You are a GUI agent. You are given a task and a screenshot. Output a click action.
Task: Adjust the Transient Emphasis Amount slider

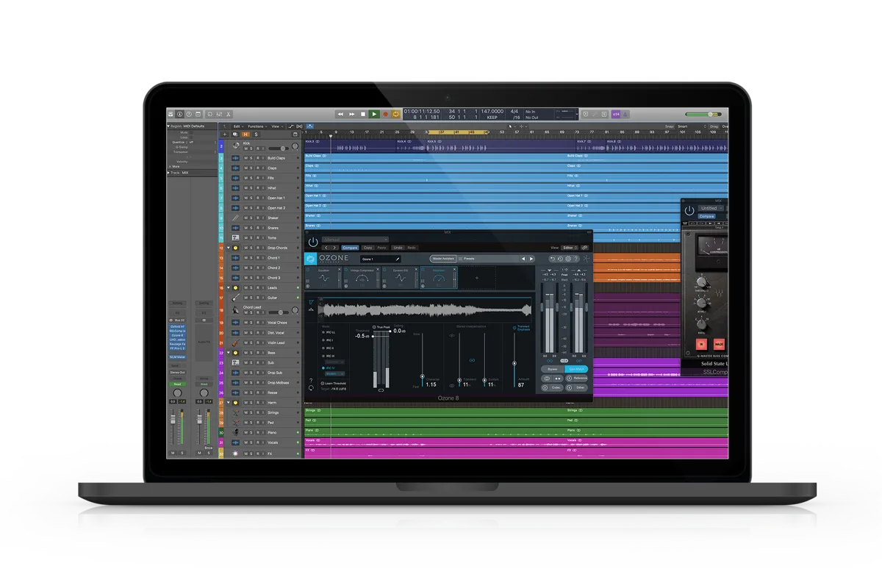coord(514,363)
